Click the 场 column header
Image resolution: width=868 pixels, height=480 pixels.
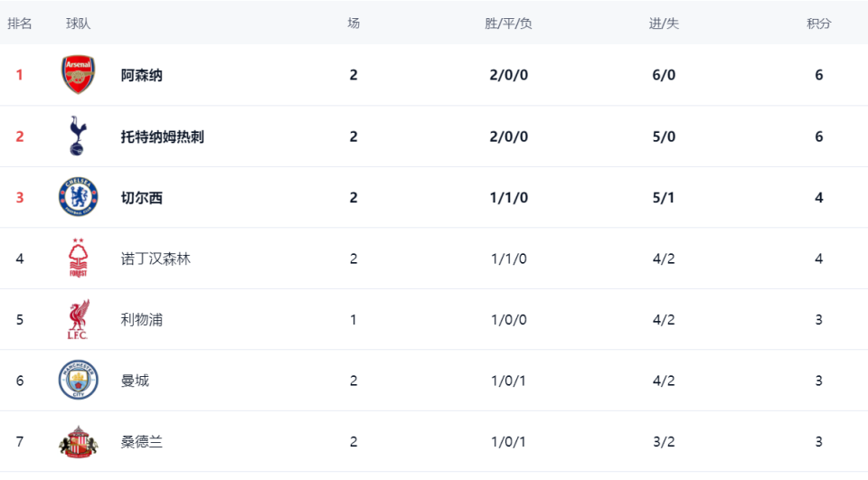click(x=354, y=24)
